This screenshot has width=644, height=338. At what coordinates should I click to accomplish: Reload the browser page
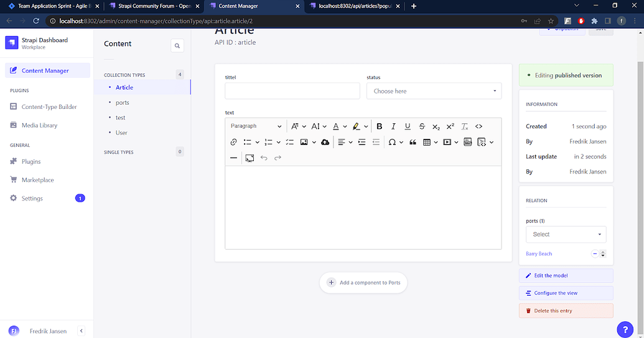tap(36, 21)
